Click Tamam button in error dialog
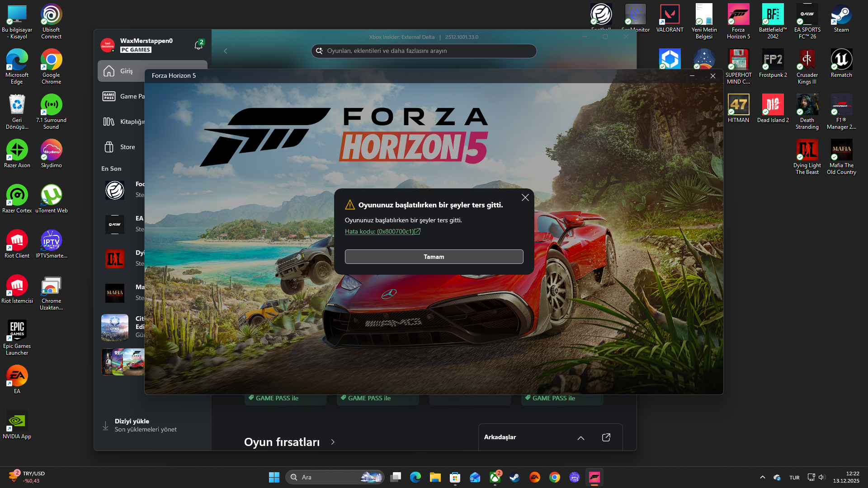Image resolution: width=868 pixels, height=488 pixels. [434, 257]
